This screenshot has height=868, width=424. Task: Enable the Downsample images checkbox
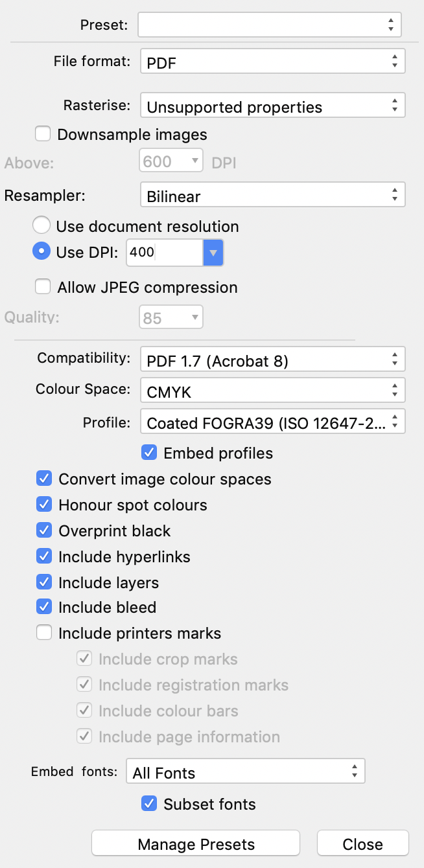[x=43, y=134]
